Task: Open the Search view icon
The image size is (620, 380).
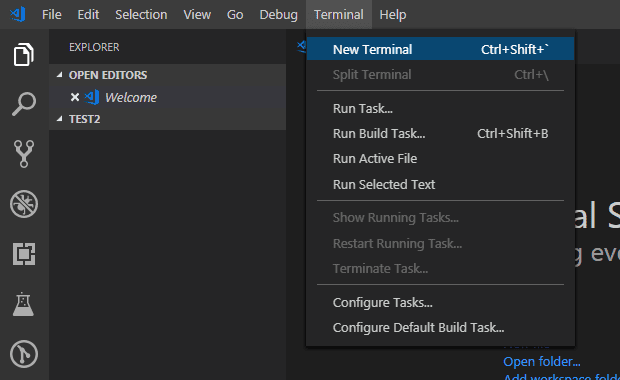Action: click(24, 104)
